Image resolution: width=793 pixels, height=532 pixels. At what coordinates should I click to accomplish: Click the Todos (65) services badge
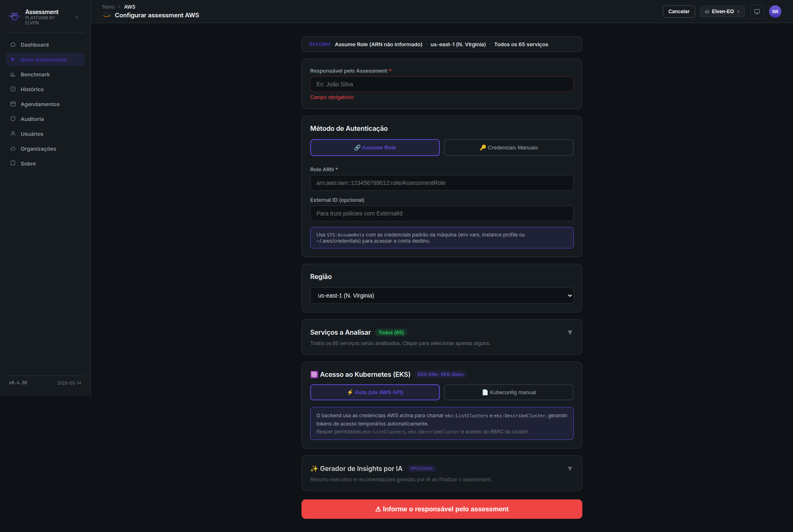pos(391,333)
